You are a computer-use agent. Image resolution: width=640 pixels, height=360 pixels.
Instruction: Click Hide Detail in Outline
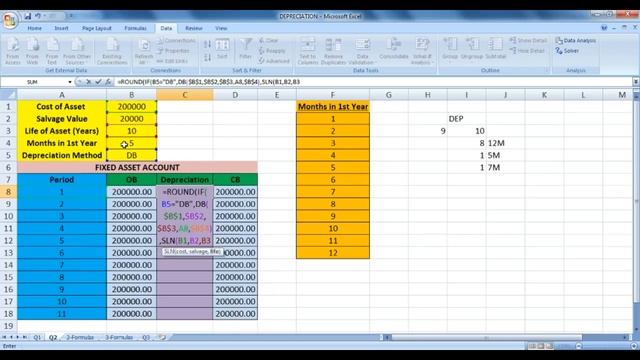point(527,51)
